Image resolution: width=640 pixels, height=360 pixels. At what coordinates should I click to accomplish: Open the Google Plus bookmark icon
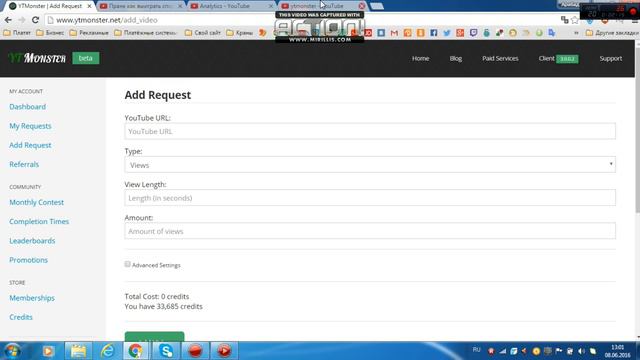(x=460, y=33)
